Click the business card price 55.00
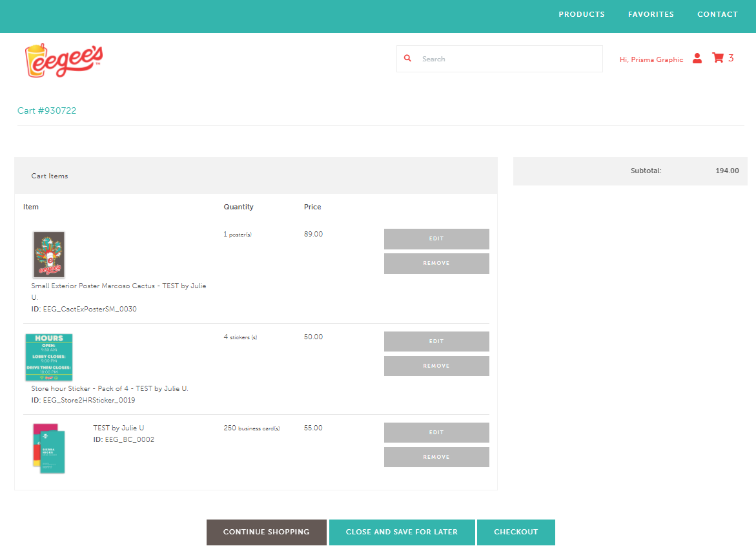Screen dimensions: 756x557 click(x=313, y=428)
